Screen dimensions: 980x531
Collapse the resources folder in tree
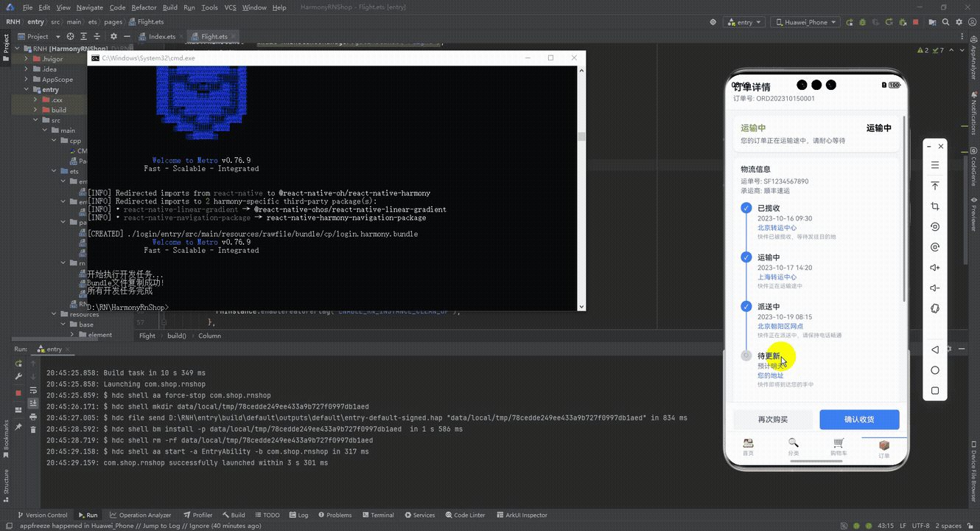point(55,314)
